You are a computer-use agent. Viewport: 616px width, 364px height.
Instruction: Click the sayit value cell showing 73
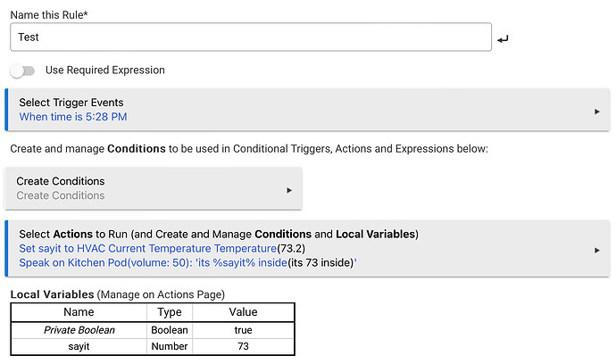coord(243,345)
